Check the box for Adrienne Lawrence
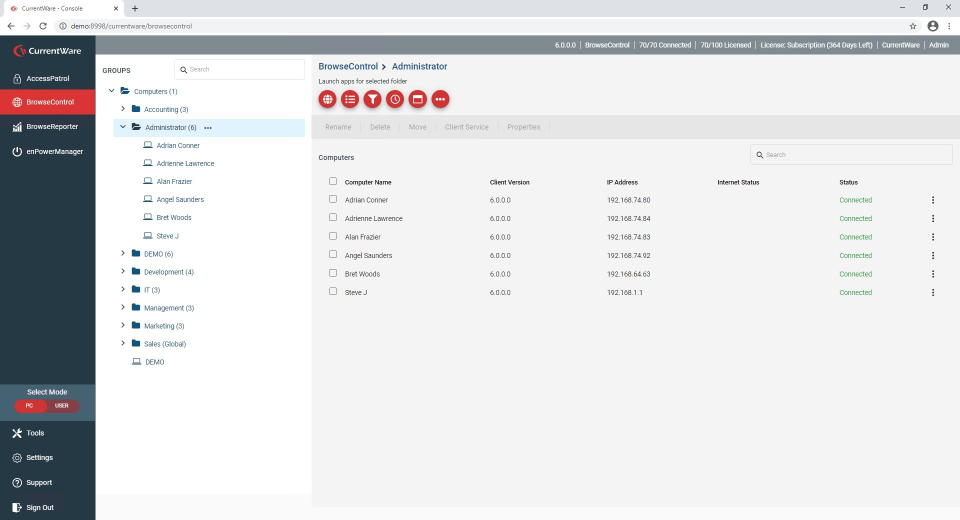Viewport: 960px width, 520px height. (x=333, y=218)
